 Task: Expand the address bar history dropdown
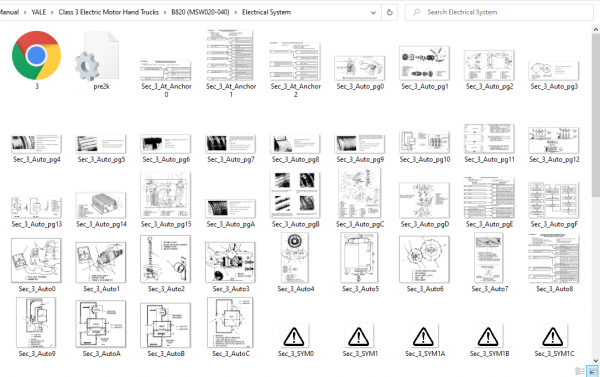pyautogui.click(x=373, y=12)
